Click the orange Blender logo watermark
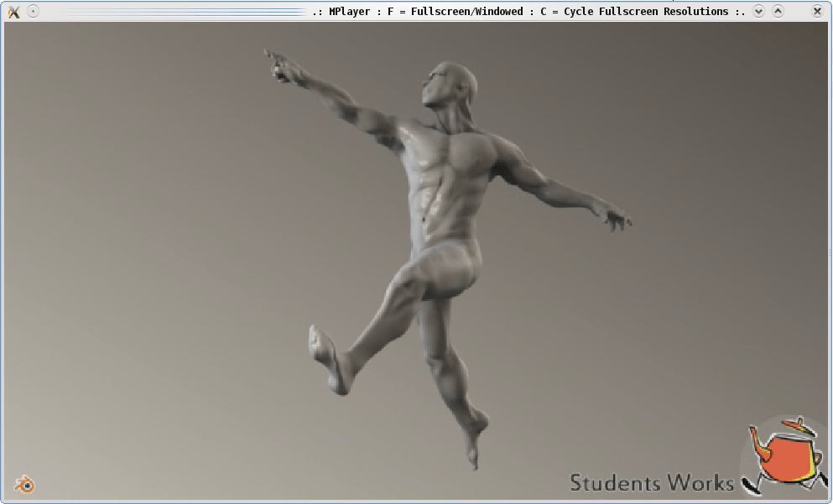The image size is (833, 504). pos(25,484)
